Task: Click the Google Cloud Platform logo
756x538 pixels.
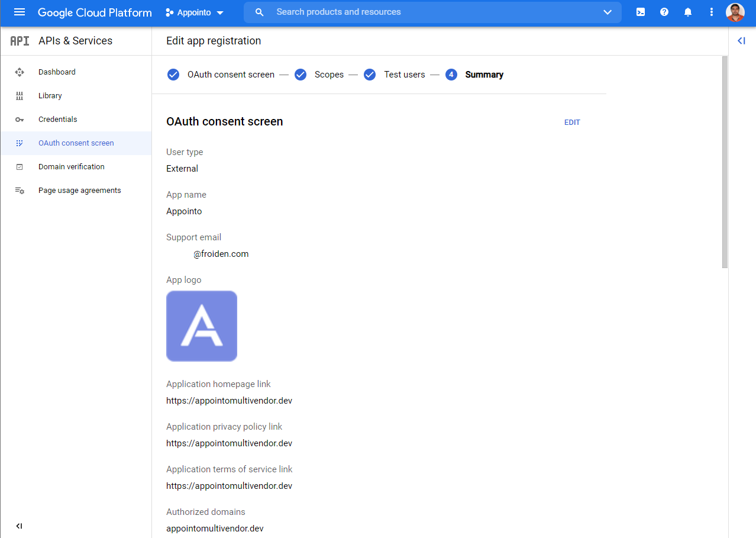Action: point(95,12)
